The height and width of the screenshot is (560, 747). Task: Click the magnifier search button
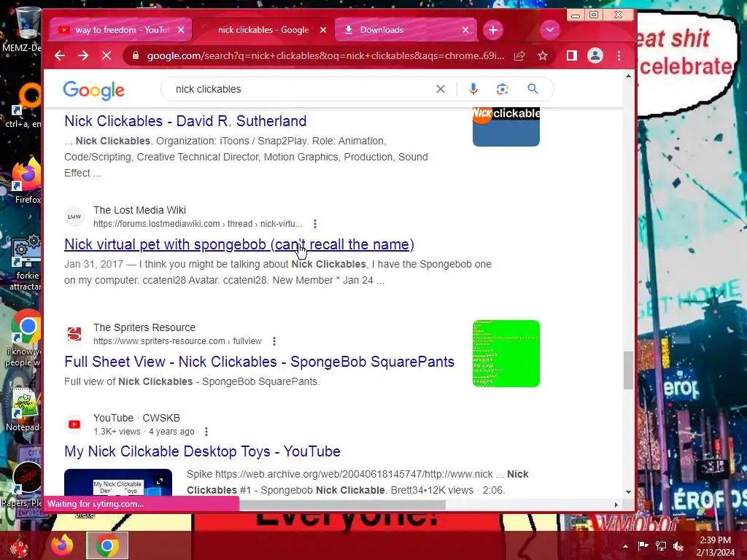pos(533,88)
